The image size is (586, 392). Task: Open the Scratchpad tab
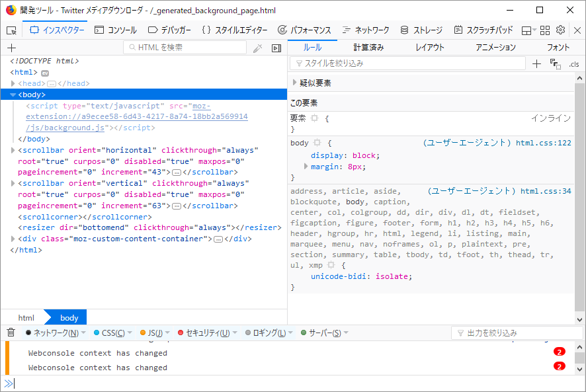[483, 30]
